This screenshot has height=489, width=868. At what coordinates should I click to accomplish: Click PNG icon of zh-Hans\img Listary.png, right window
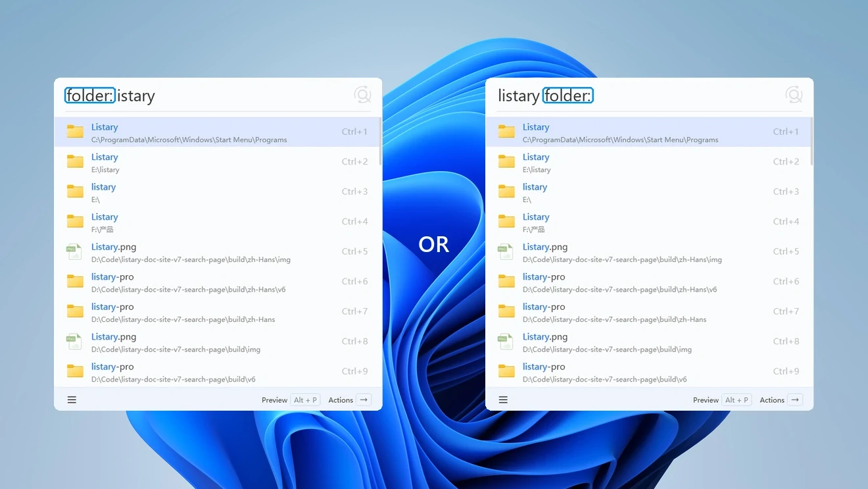[x=506, y=251]
